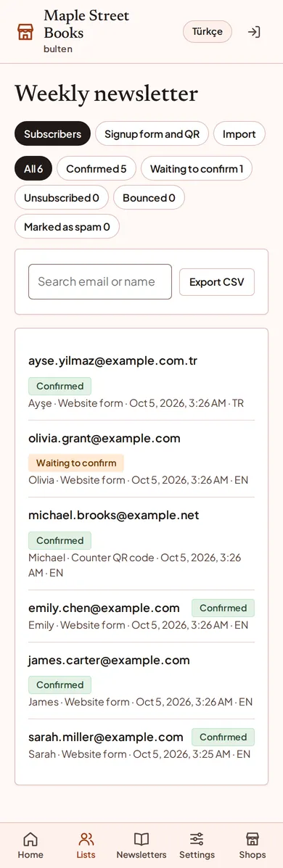This screenshot has width=283, height=868.
Task: Open Lists from the bottom navigation
Action: pos(86,846)
